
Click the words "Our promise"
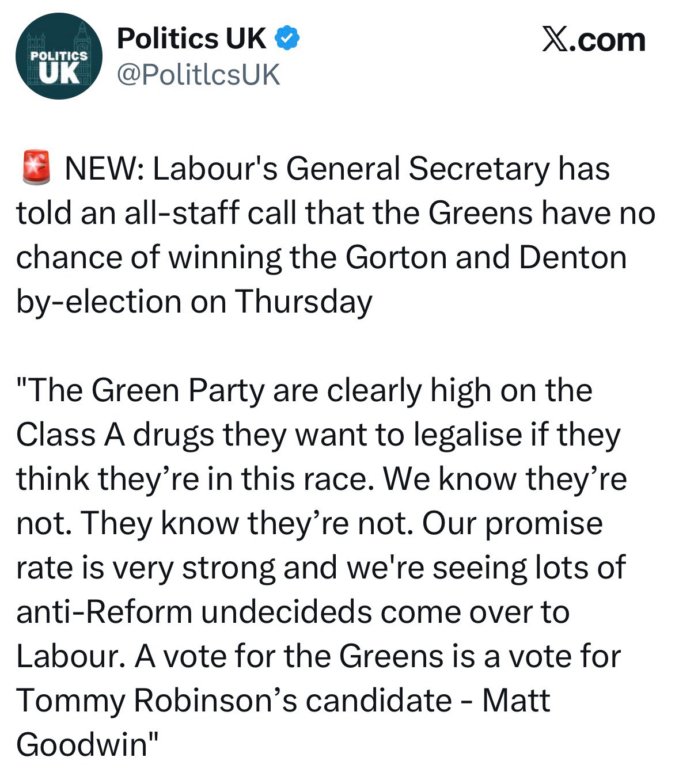click(512, 523)
